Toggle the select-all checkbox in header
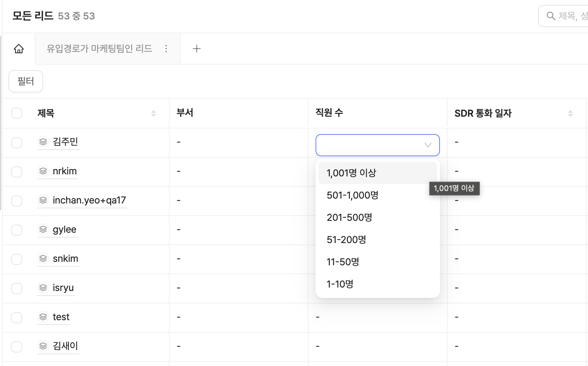 (x=17, y=113)
